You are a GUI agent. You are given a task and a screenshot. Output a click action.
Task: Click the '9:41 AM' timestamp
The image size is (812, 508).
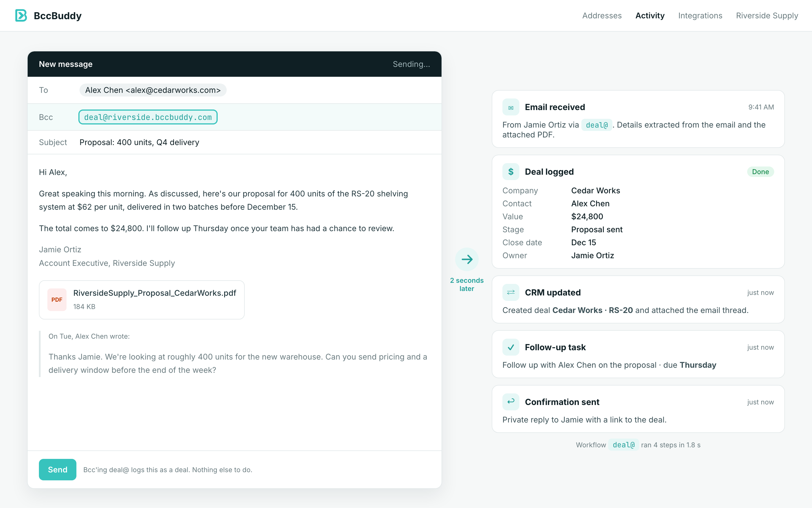(761, 107)
